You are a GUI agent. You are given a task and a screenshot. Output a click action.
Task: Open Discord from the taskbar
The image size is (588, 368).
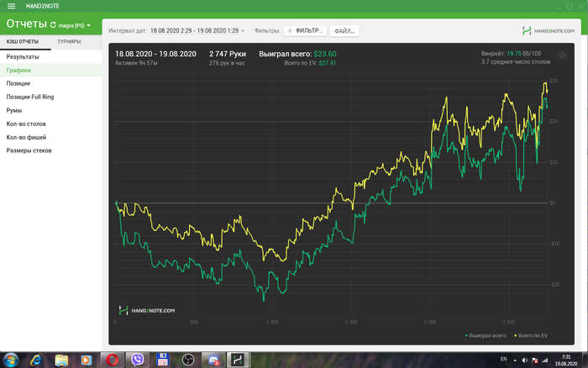coord(213,360)
